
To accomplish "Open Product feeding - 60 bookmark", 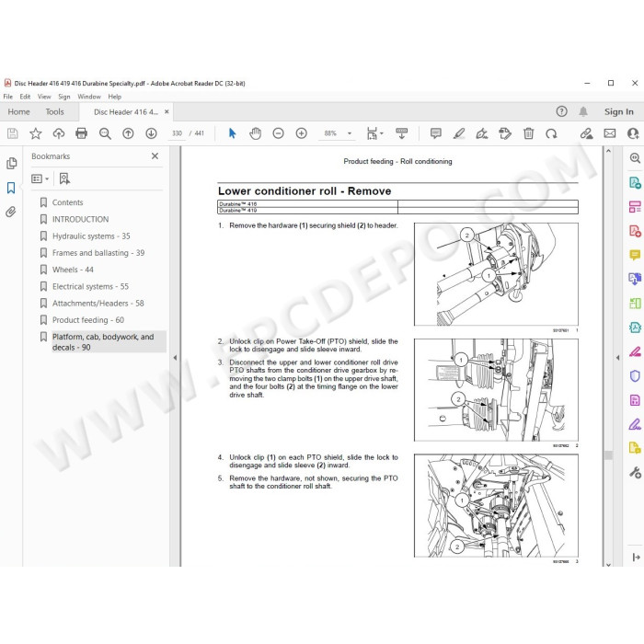I will coord(88,320).
